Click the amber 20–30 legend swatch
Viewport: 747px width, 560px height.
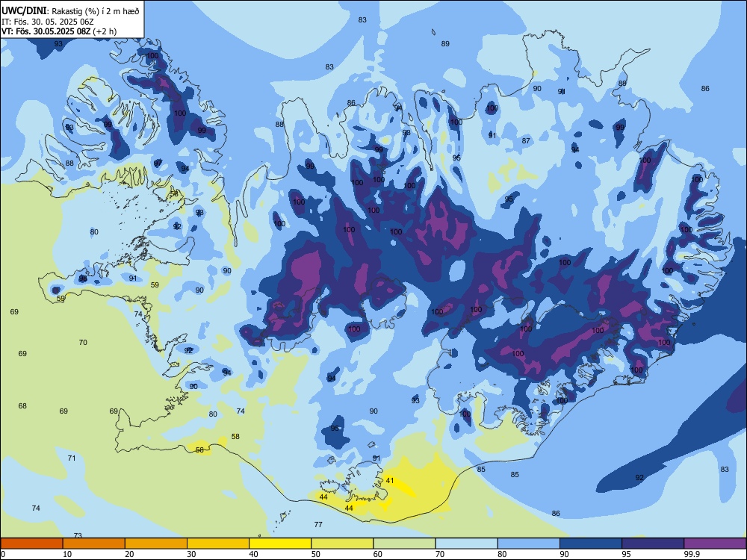pos(156,544)
